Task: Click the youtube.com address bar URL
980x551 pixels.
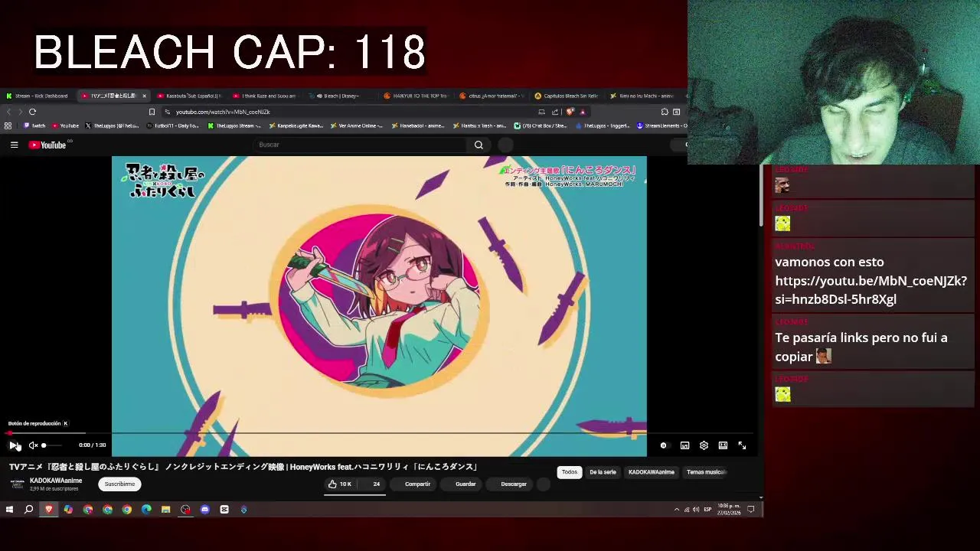Action: [223, 112]
